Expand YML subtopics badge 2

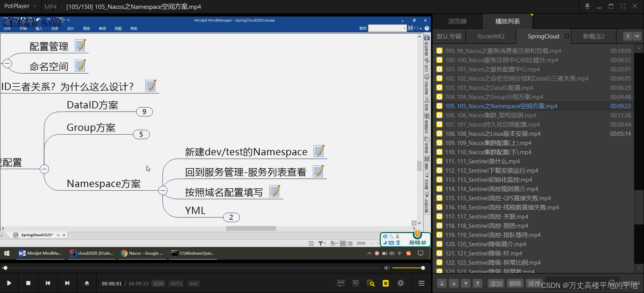click(x=231, y=217)
